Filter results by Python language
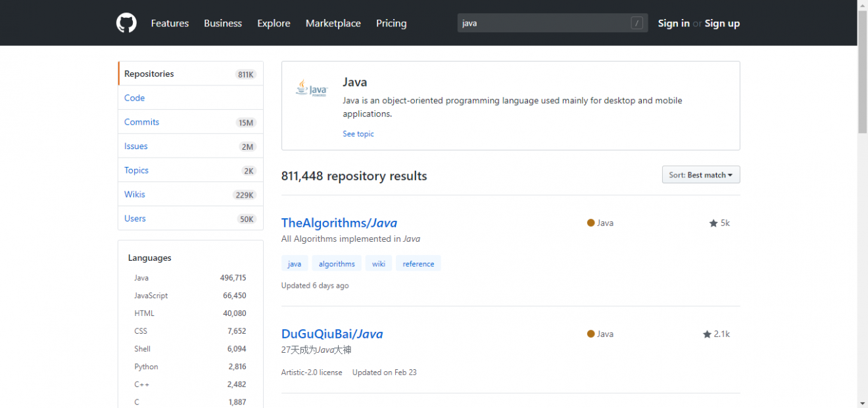868x408 pixels. 147,367
